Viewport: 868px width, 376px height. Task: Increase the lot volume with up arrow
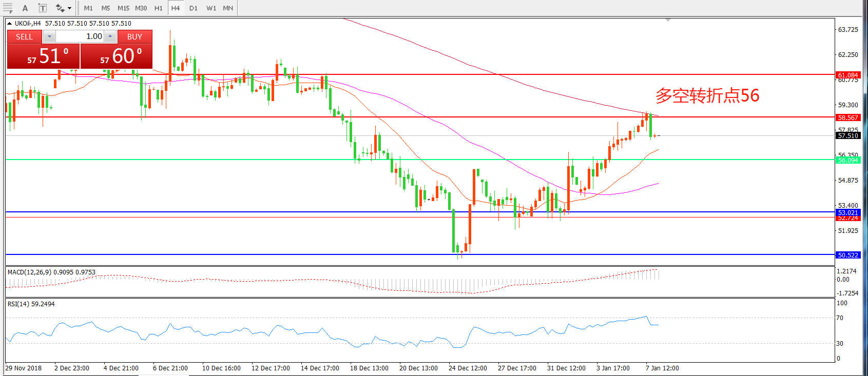point(110,36)
